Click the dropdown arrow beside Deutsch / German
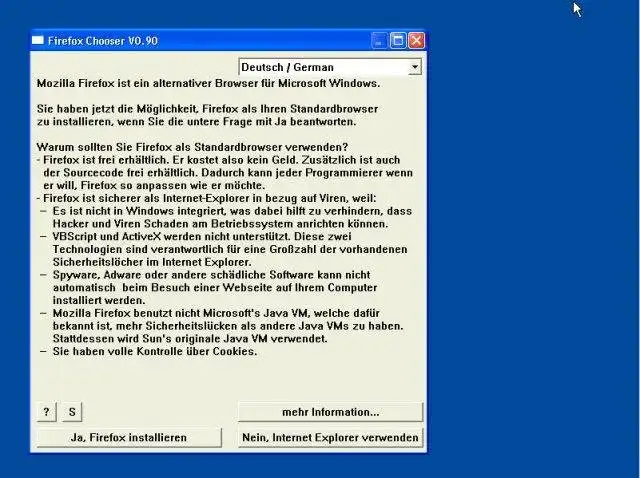Image resolution: width=640 pixels, height=478 pixels. point(415,67)
